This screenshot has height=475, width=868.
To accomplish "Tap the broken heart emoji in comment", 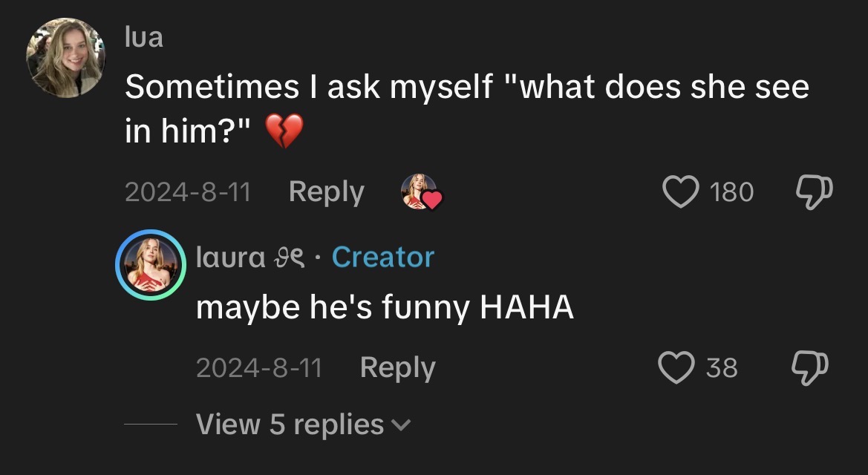I will [284, 131].
